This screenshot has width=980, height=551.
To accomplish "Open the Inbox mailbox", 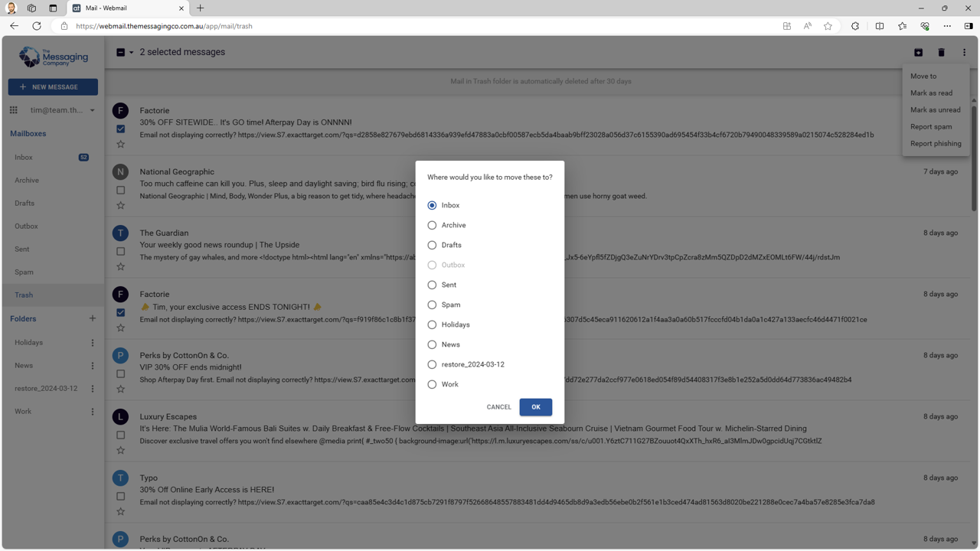I will click(53, 158).
